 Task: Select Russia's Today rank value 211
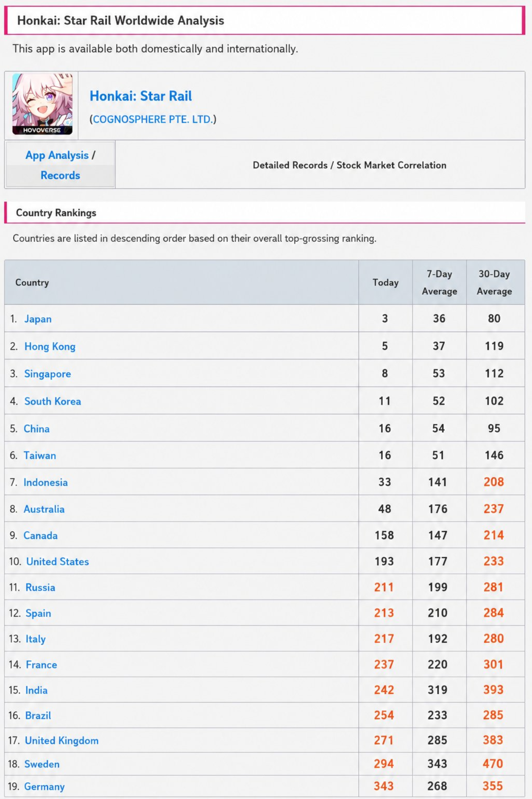(384, 587)
